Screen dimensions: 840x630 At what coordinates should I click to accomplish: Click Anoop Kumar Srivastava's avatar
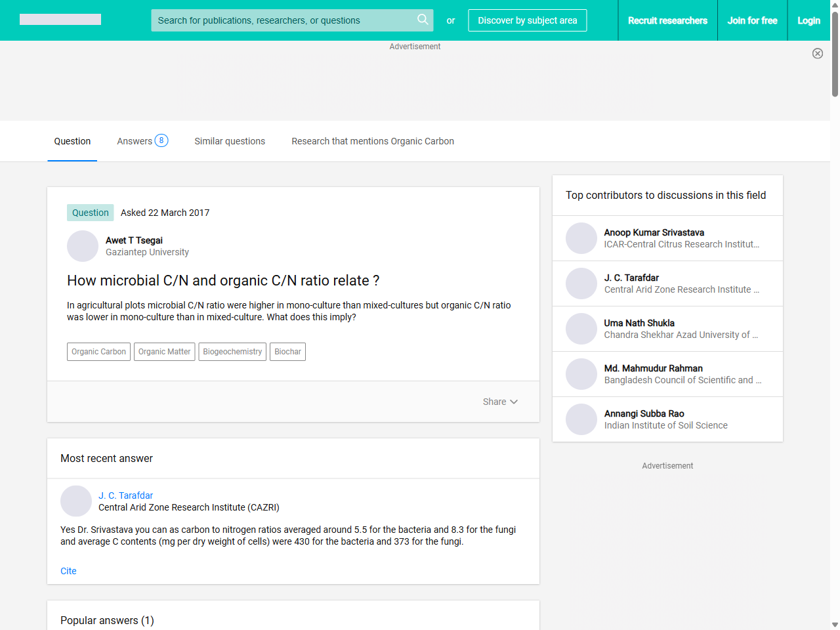point(581,238)
